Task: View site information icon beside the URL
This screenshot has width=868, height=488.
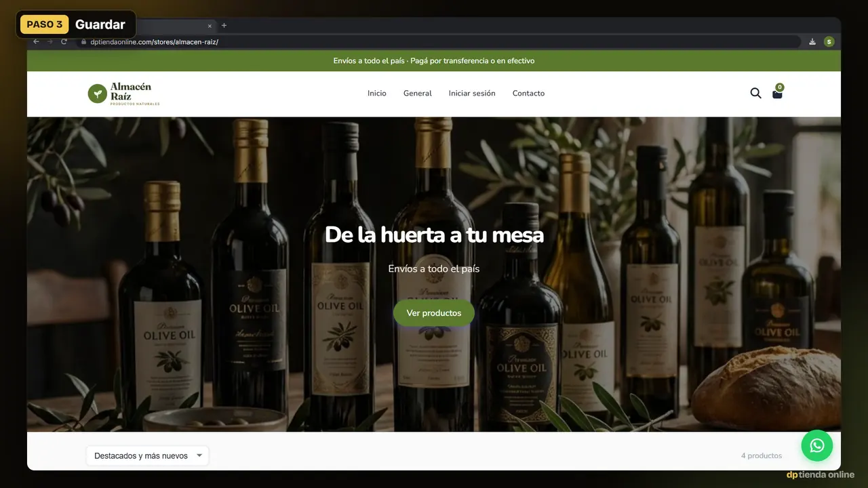Action: (x=82, y=42)
